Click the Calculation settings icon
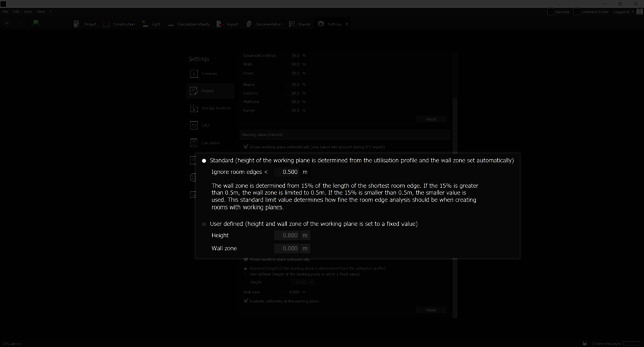644x347 pixels. [x=194, y=143]
